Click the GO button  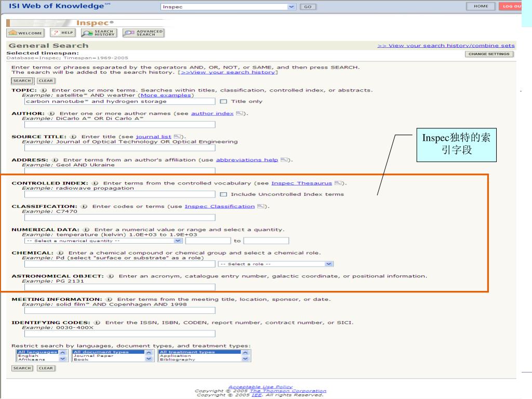[x=308, y=7]
